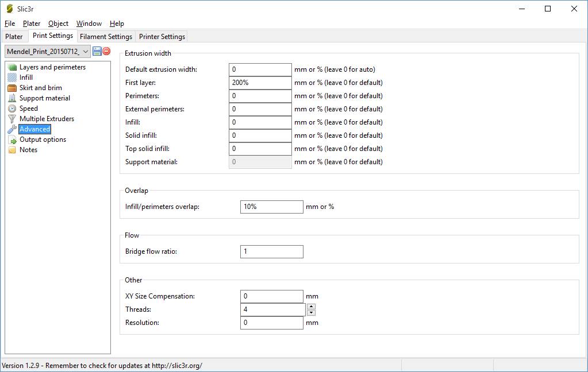This screenshot has height=372, width=588.
Task: Open the Help menu
Action: point(117,24)
